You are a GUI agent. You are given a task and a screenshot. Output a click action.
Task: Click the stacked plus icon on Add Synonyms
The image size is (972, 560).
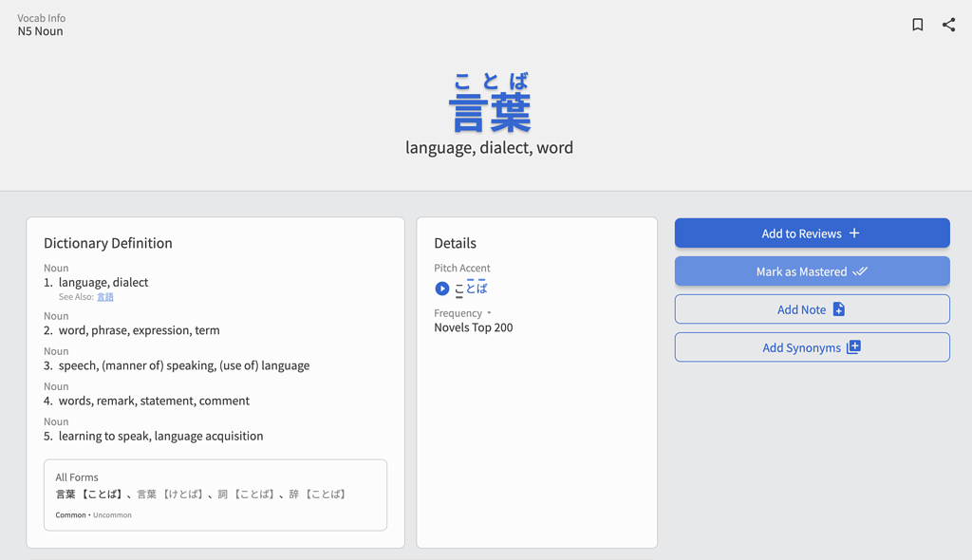coord(853,347)
